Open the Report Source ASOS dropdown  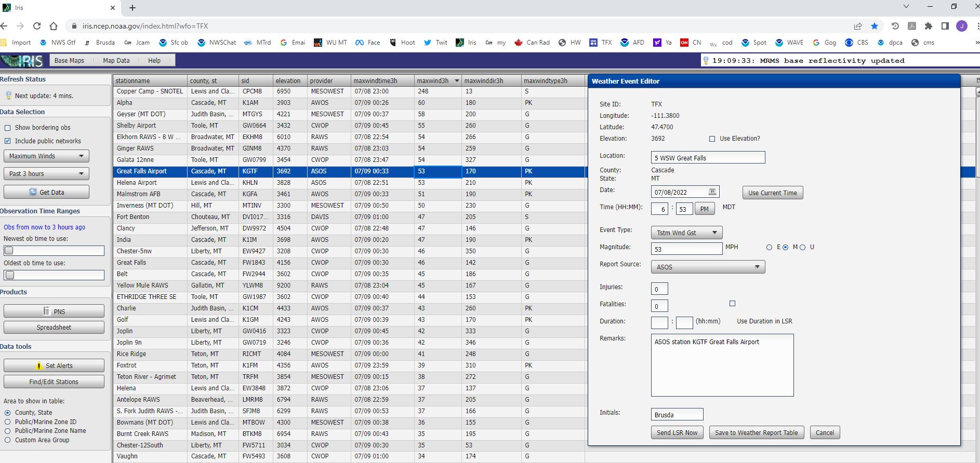[x=708, y=267]
